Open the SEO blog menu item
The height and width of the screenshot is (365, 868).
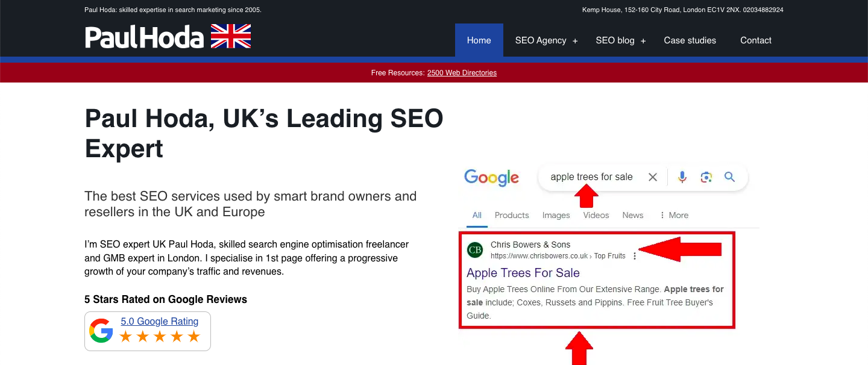(x=615, y=40)
